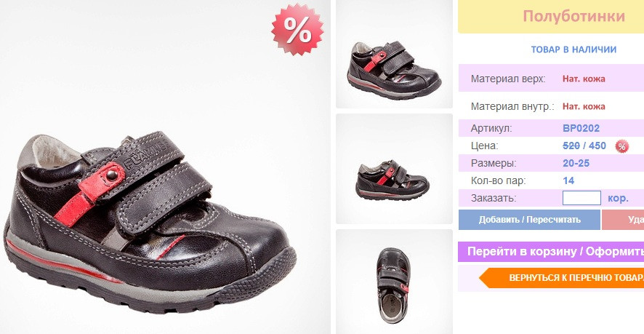Click orange Вернуться к перечню товаров button
The width and height of the screenshot is (644, 334).
click(x=562, y=278)
